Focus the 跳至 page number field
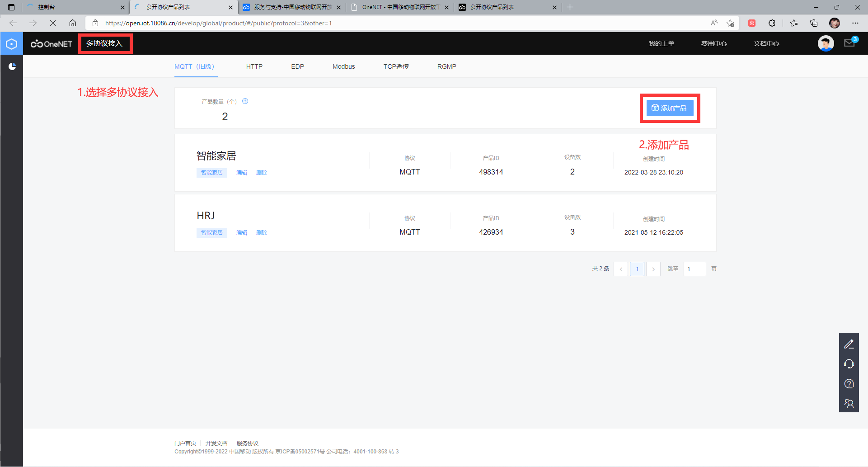The width and height of the screenshot is (868, 467). 695,269
